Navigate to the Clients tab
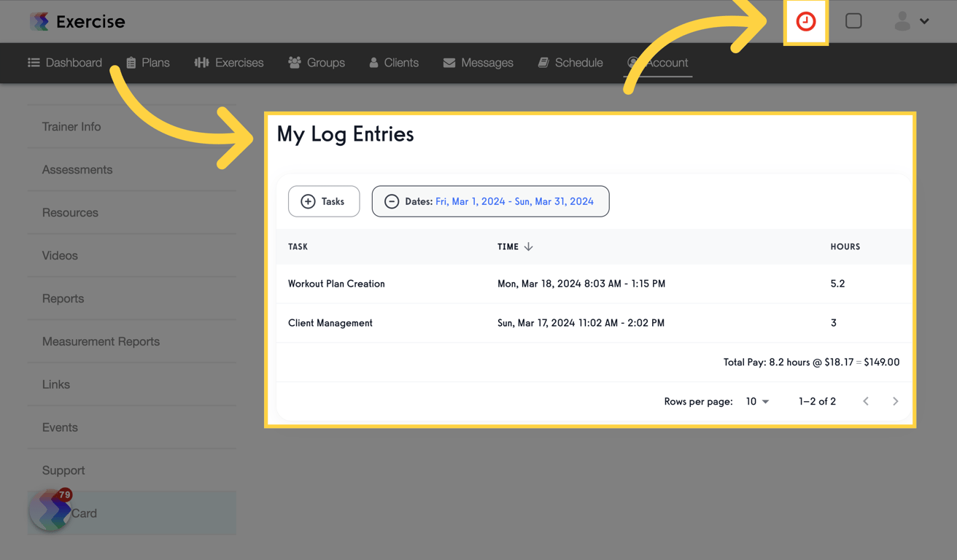Screen dimensions: 957x560 click(x=394, y=63)
